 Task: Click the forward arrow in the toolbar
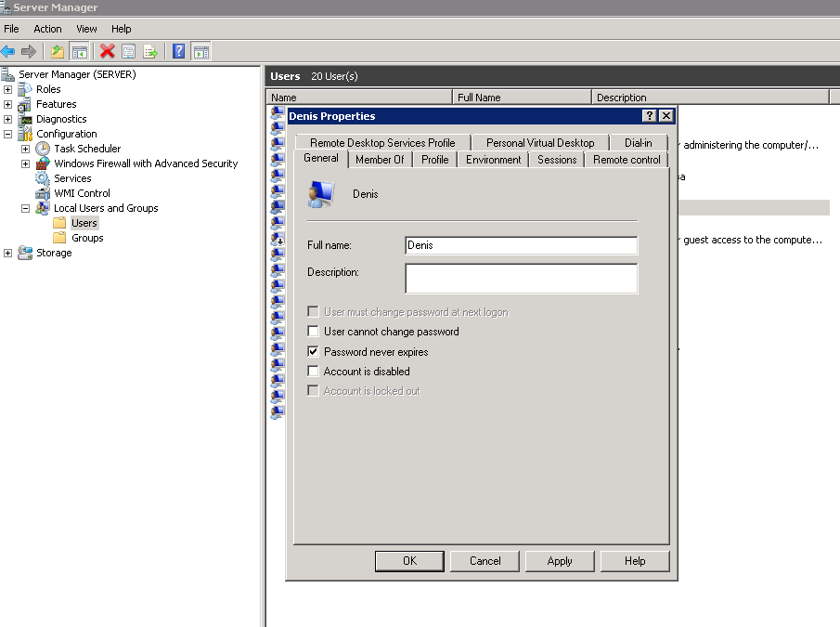pos(29,51)
